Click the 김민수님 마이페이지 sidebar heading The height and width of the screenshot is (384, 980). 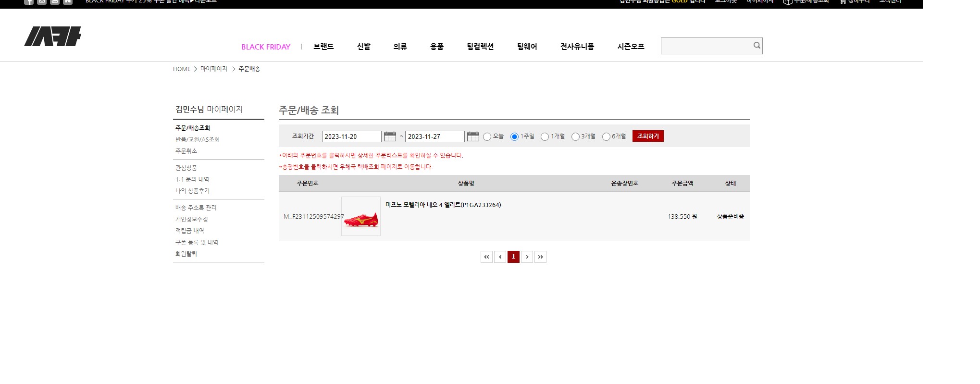point(209,109)
